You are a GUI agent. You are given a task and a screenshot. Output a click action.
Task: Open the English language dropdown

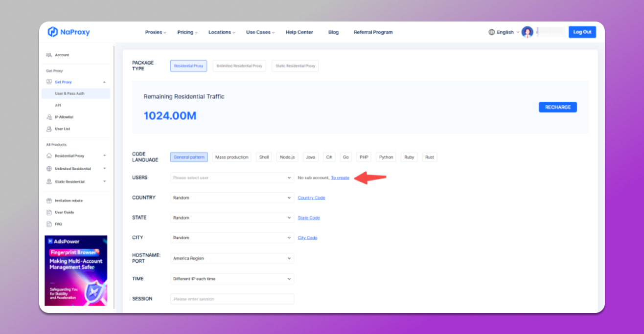508,32
